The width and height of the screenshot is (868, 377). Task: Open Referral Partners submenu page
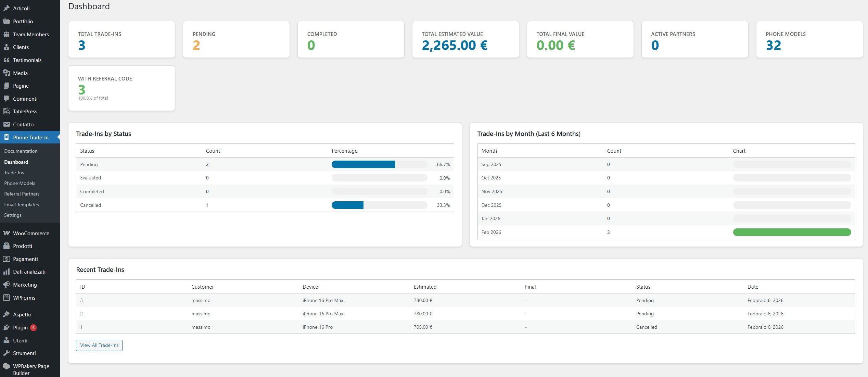(22, 194)
